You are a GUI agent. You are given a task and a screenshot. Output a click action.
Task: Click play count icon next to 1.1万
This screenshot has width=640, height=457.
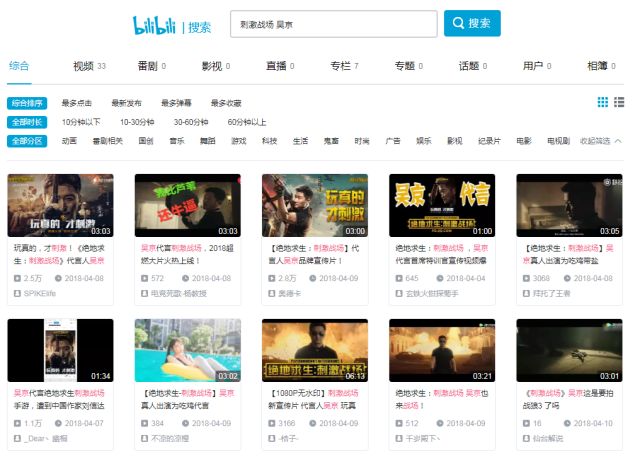(x=17, y=423)
